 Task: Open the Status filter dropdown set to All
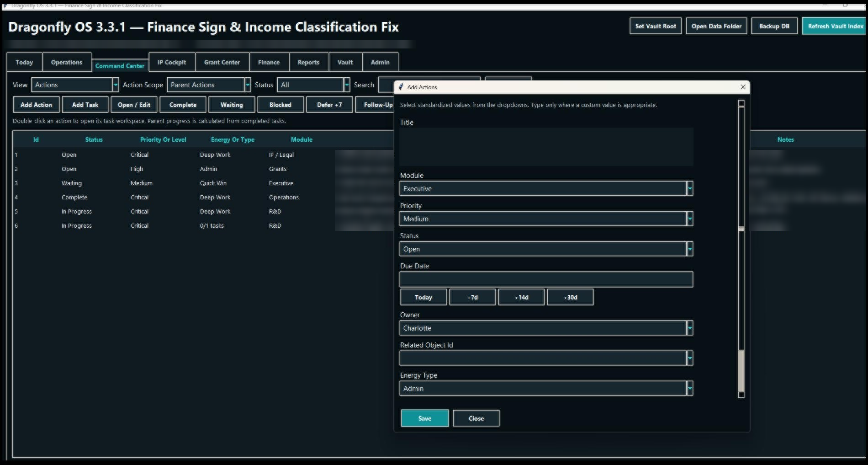click(347, 85)
